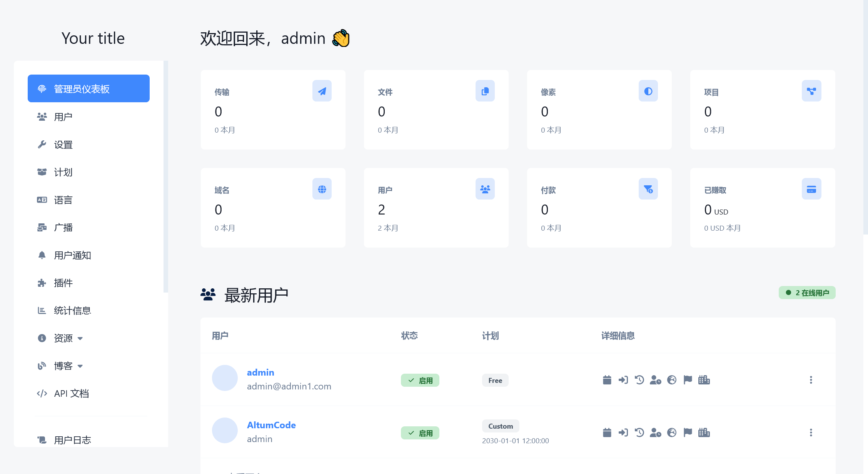The height and width of the screenshot is (474, 868).
Task: Open three-dot menu for admin user
Action: (x=811, y=380)
